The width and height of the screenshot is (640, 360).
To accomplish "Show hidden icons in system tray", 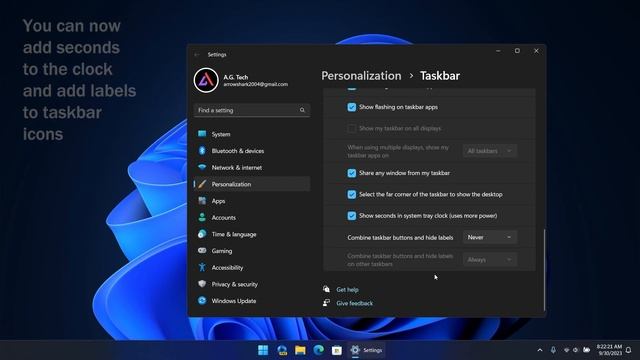I will pos(540,350).
